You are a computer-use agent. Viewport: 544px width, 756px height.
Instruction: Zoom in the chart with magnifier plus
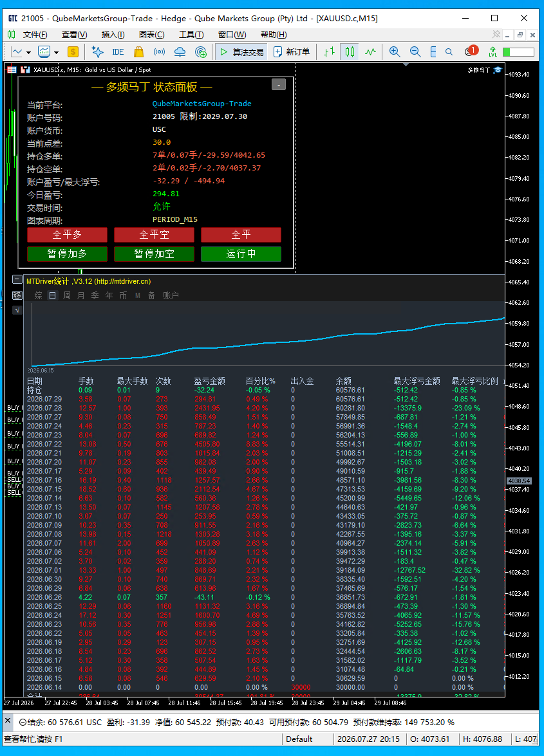coord(395,52)
